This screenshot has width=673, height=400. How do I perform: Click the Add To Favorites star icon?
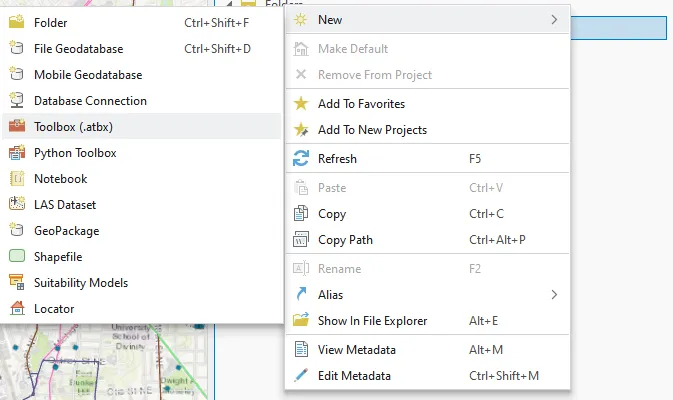coord(301,104)
